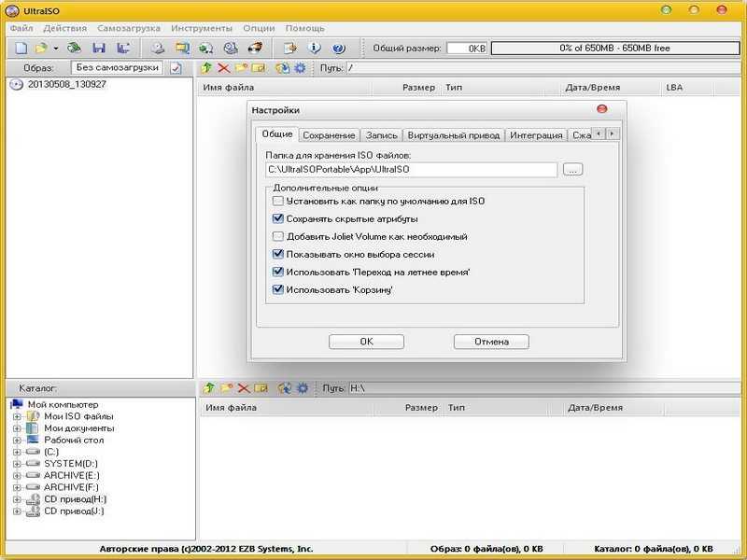
Task: Click red Delete X in catalog toolbar
Action: (x=244, y=388)
